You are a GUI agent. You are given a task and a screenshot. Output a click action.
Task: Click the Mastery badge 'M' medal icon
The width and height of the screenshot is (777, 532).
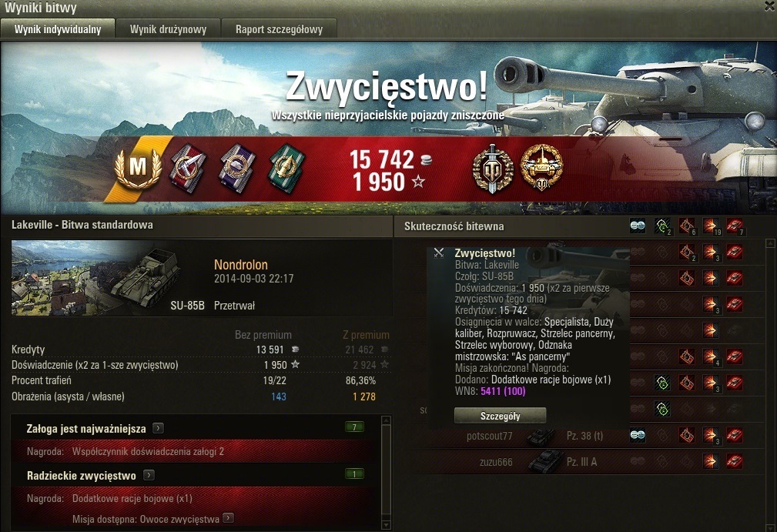pyautogui.click(x=138, y=169)
